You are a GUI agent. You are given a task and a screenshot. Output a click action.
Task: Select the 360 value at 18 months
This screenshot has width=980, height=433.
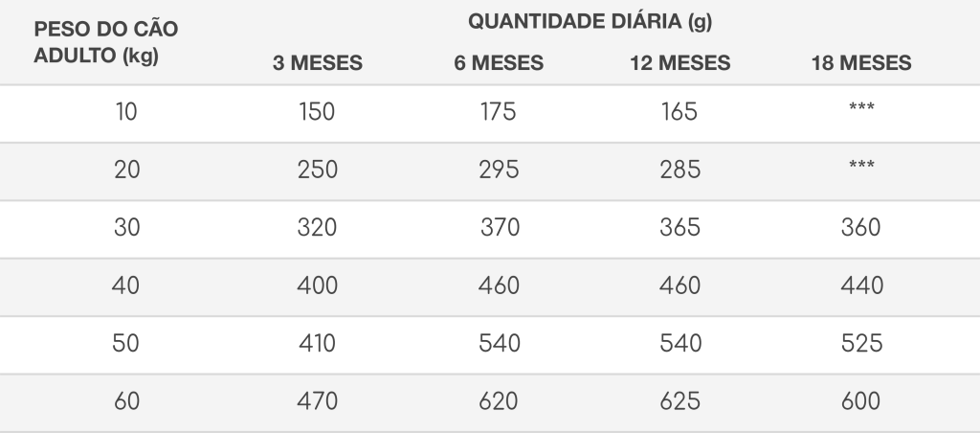point(860,227)
